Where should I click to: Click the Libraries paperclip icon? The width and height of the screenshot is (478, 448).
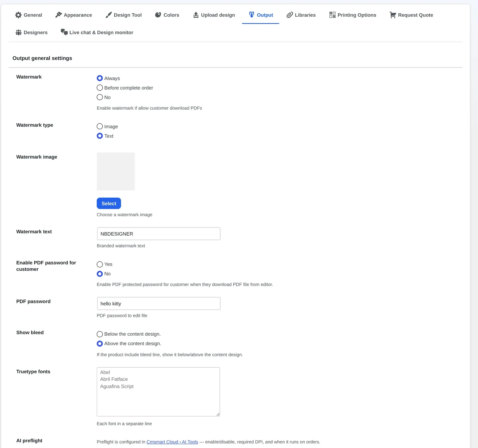(x=289, y=15)
